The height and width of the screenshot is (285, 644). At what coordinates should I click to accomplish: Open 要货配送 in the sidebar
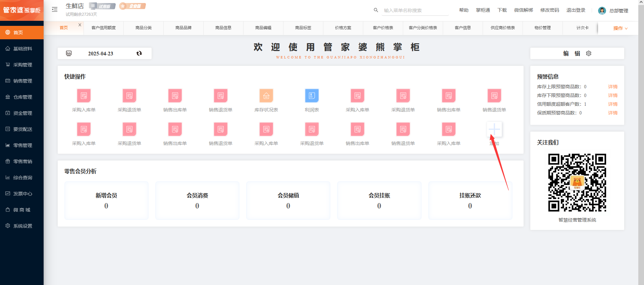point(22,129)
